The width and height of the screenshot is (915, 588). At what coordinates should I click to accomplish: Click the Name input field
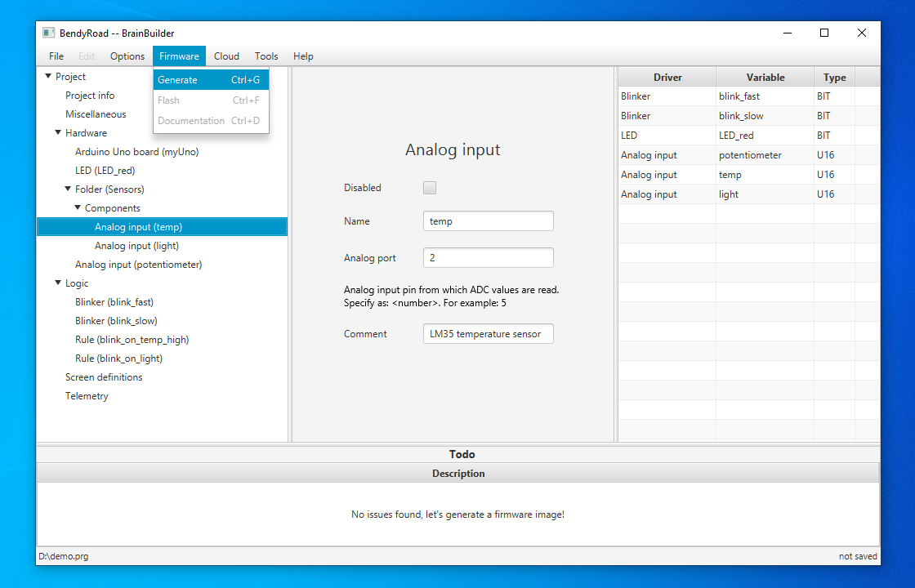488,221
